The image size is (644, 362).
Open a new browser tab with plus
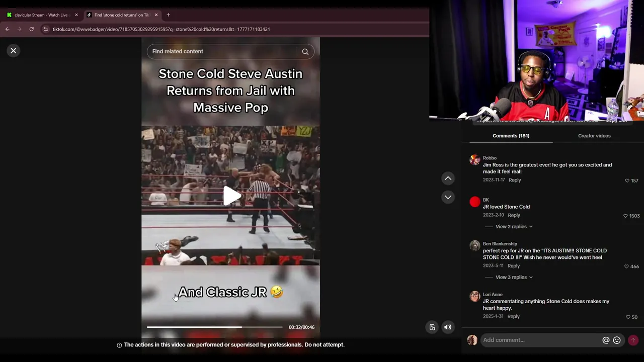click(168, 15)
